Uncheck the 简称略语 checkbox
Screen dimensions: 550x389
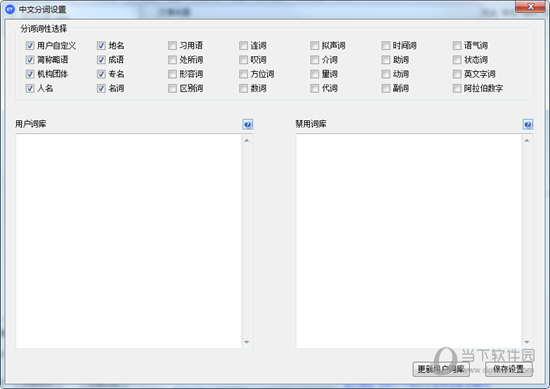30,60
